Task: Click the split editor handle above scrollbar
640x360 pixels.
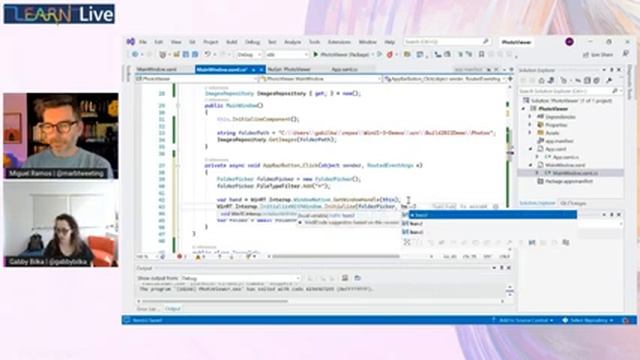Action: (x=510, y=79)
